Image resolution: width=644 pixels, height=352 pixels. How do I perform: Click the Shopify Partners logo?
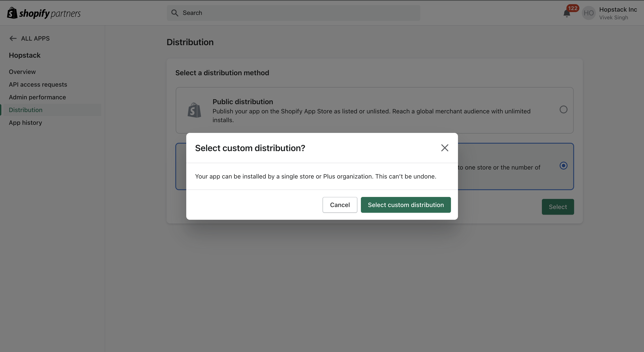[44, 13]
